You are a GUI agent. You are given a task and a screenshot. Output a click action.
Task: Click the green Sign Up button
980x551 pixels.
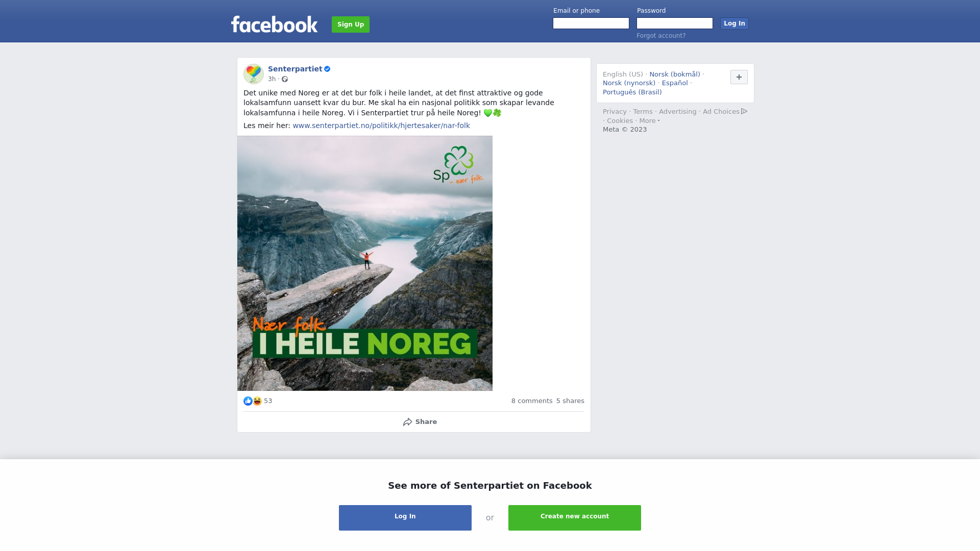click(x=351, y=24)
